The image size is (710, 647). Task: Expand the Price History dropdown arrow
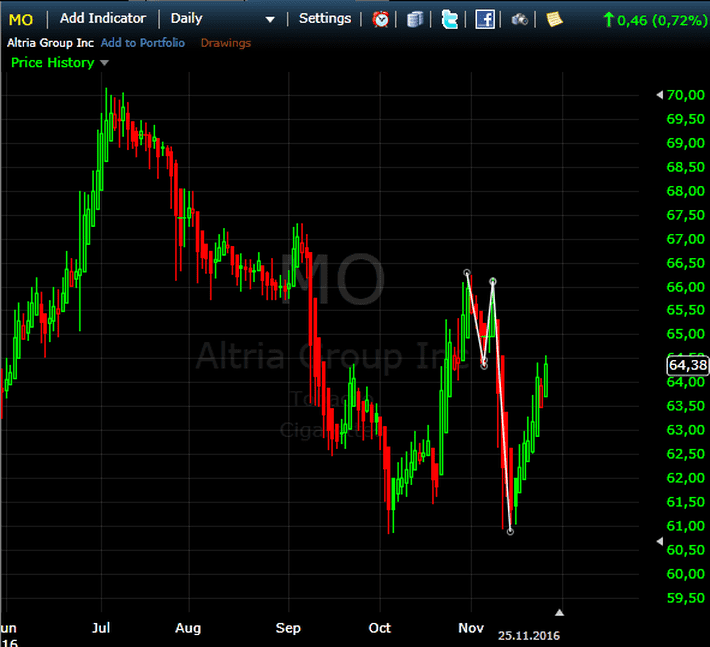(104, 63)
